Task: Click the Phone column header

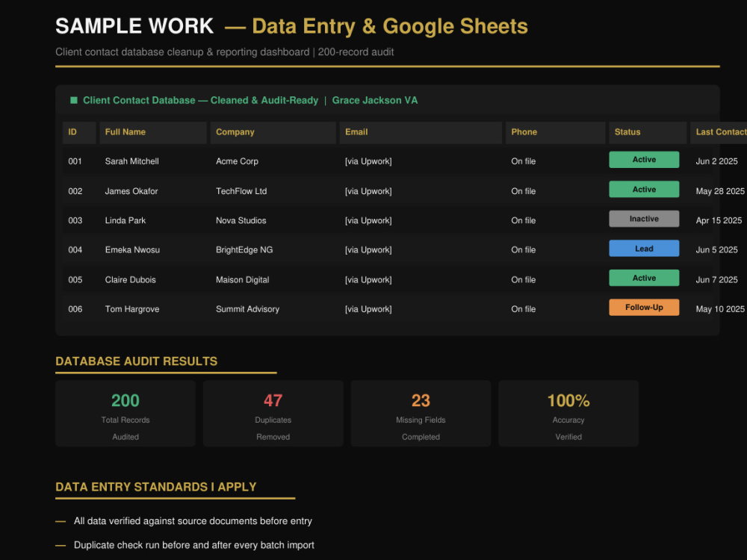Action: [556, 132]
